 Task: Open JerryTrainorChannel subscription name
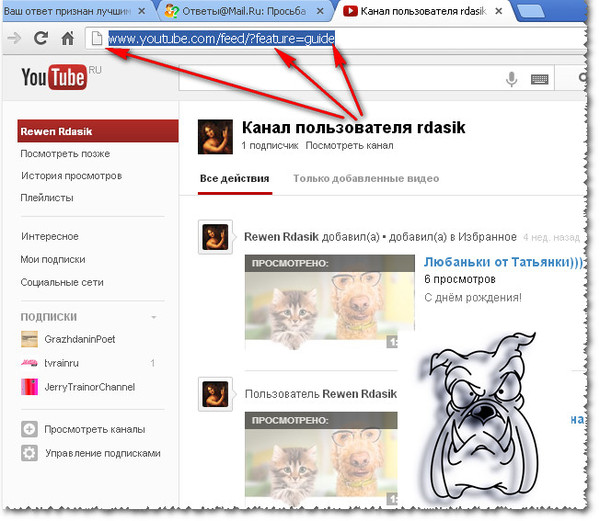click(x=90, y=387)
